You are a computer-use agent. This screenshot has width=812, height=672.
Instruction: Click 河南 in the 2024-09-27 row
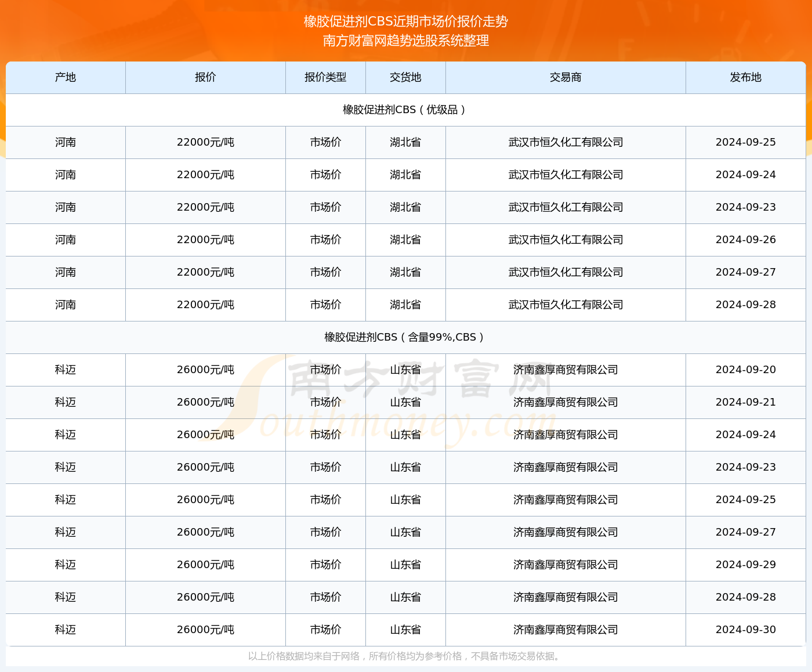click(x=66, y=272)
